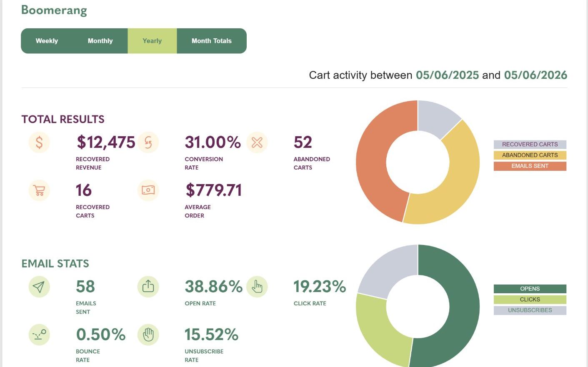Click the abandoned carts X icon
Screen dimensions: 588x367
click(257, 142)
